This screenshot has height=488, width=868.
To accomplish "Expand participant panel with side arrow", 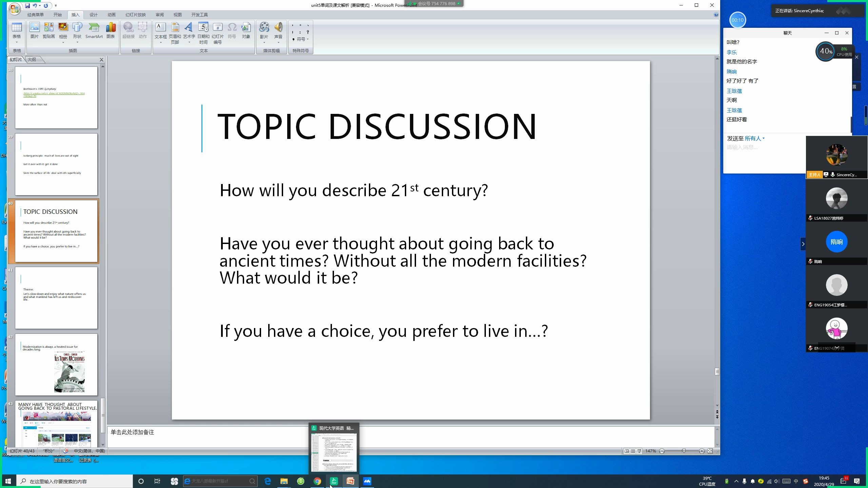I will (803, 244).
